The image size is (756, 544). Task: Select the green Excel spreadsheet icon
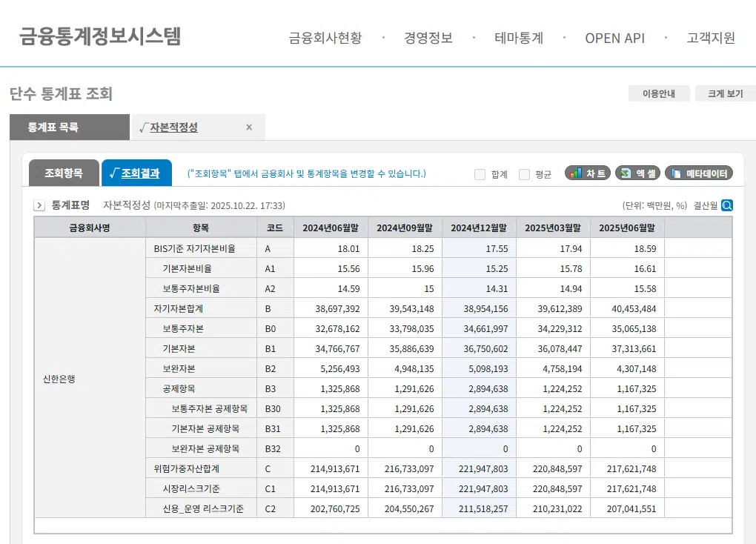[x=625, y=172]
